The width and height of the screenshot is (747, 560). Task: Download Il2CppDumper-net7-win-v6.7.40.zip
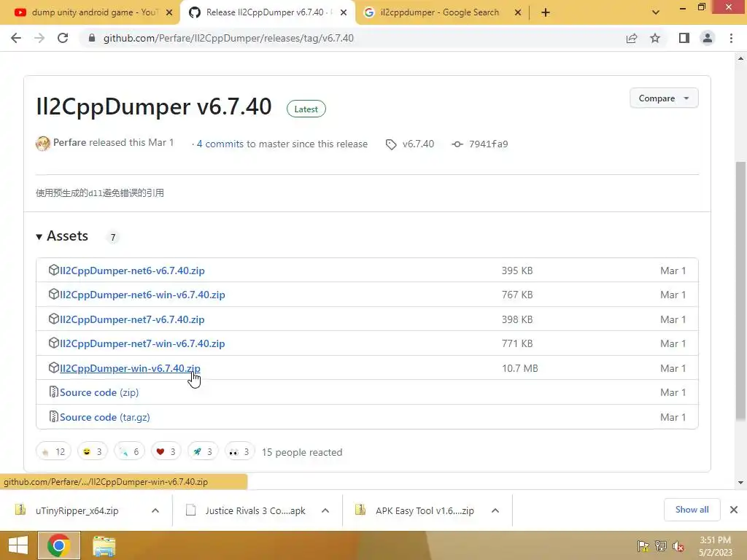[x=142, y=344]
